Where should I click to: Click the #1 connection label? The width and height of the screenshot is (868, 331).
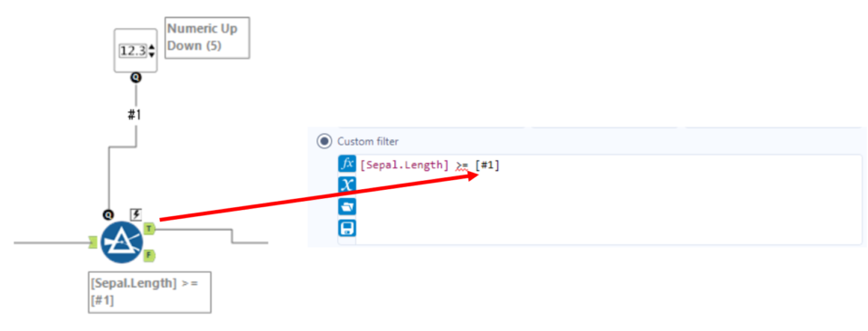[135, 115]
